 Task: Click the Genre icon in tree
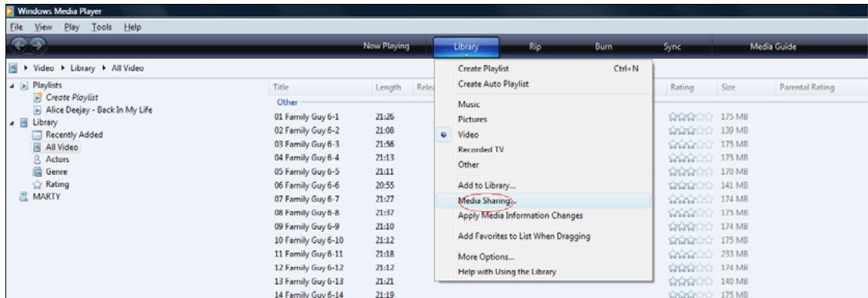[37, 172]
